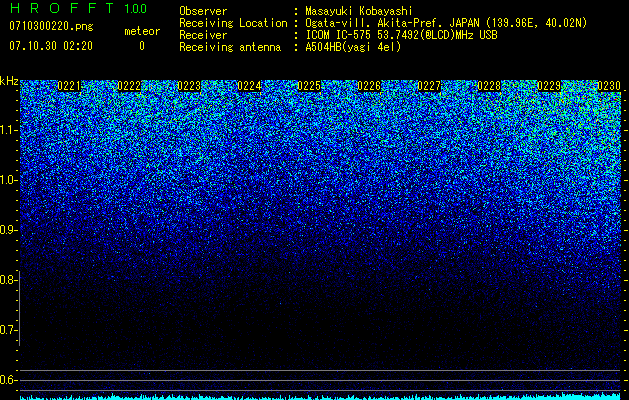The width and height of the screenshot is (629, 400).
Task: Click the date stamp 07.10.30 02:20
Action: [x=51, y=46]
